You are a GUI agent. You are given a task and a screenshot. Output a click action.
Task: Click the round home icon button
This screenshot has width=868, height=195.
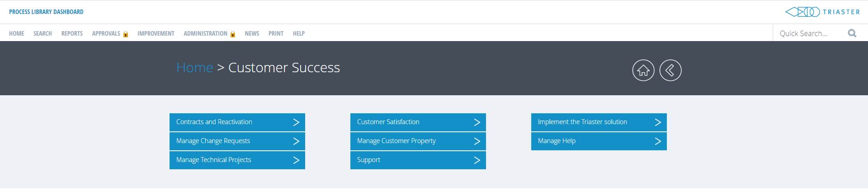(x=643, y=70)
